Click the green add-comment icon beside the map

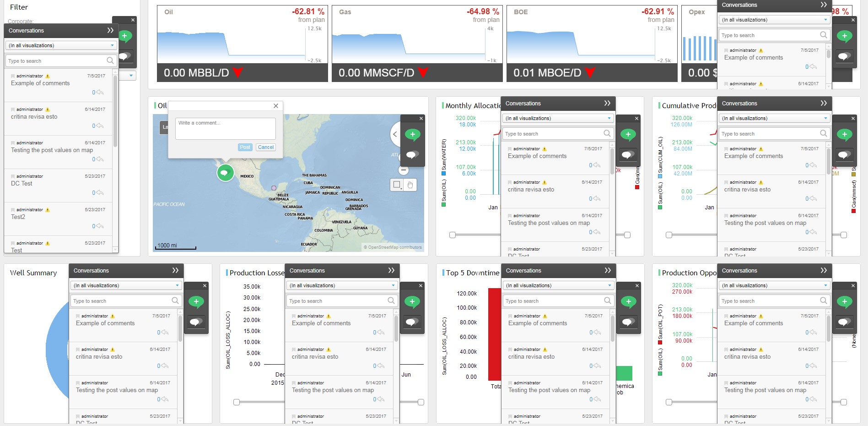(x=412, y=134)
